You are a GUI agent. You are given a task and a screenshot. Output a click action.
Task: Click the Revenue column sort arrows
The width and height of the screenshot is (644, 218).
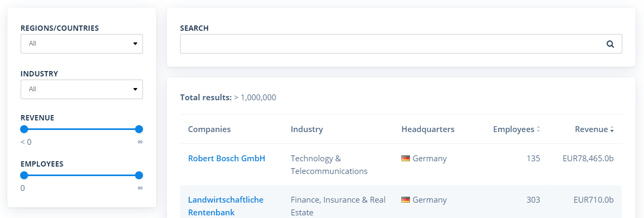(612, 129)
